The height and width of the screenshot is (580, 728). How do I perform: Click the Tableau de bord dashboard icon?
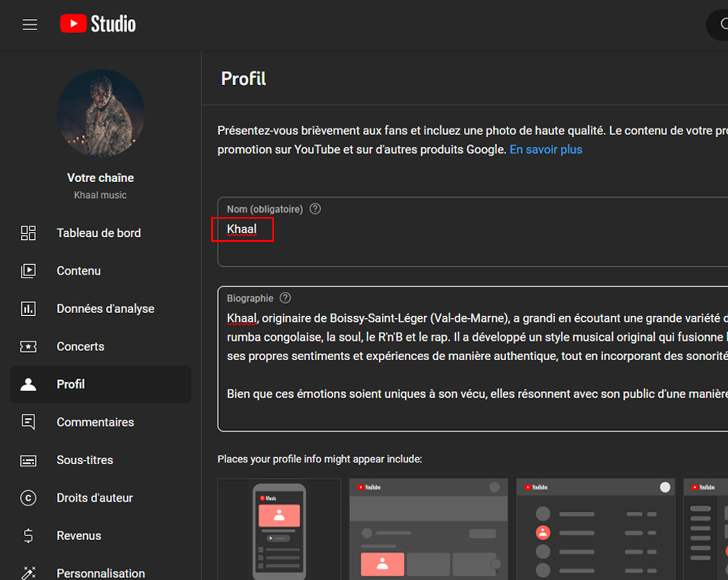pyautogui.click(x=28, y=233)
